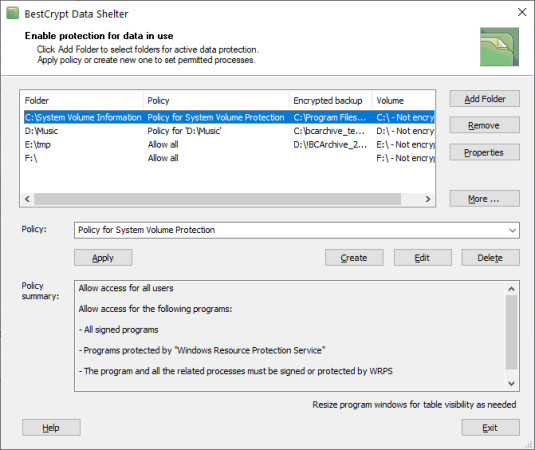This screenshot has width=535, height=450.
Task: Create a new policy
Action: pyautogui.click(x=354, y=258)
